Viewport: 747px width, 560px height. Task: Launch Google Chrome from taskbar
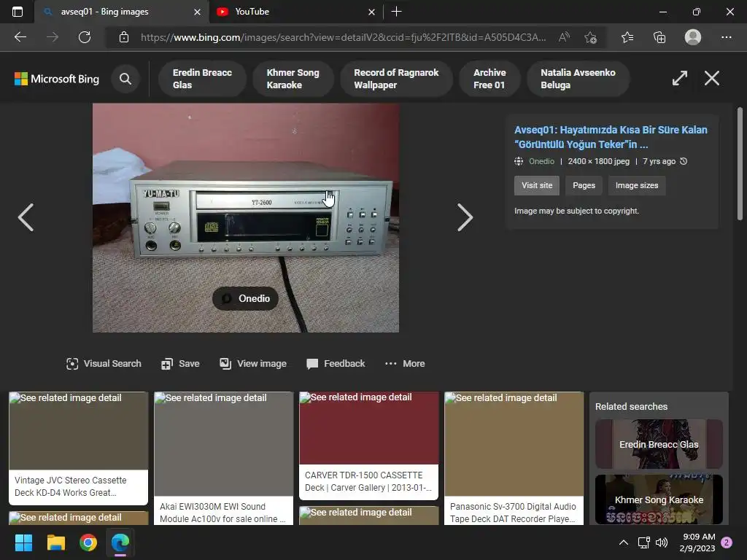[88, 542]
